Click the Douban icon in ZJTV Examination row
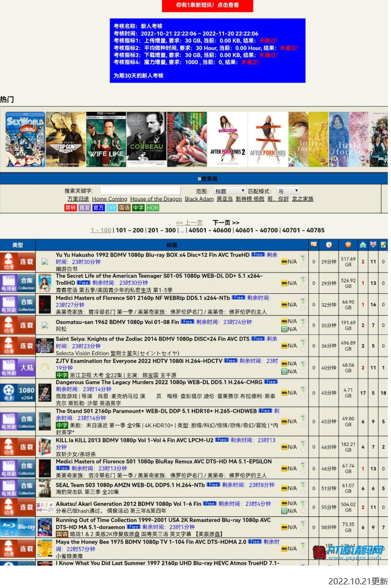The height and width of the screenshot is (588, 391). click(x=284, y=372)
